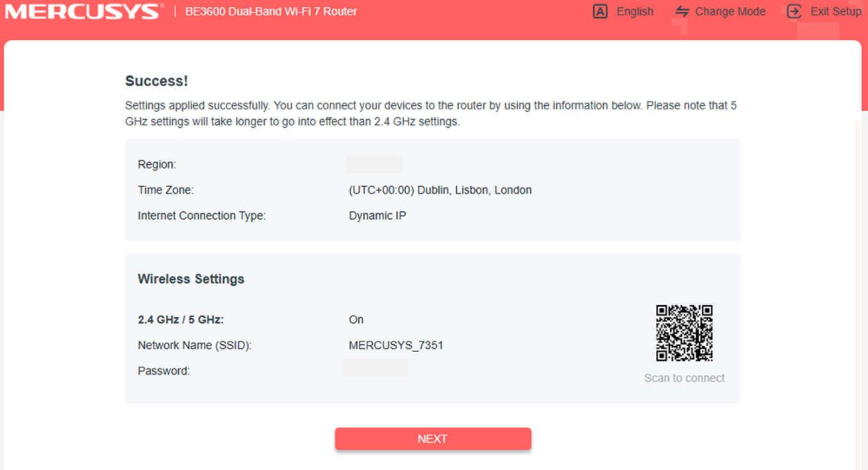Viewport: 868px width, 470px height.
Task: Click the Internet Connection Type label
Action: coord(201,215)
